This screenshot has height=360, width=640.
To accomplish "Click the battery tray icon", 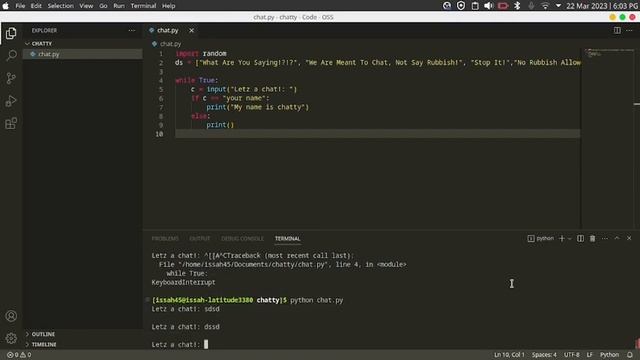I will click(503, 6).
